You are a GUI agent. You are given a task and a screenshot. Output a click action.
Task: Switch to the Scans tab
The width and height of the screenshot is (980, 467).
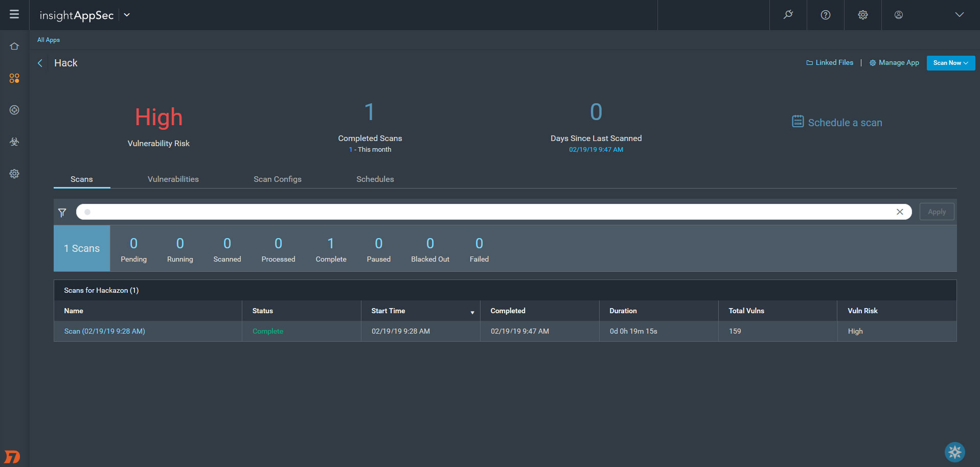click(x=82, y=179)
